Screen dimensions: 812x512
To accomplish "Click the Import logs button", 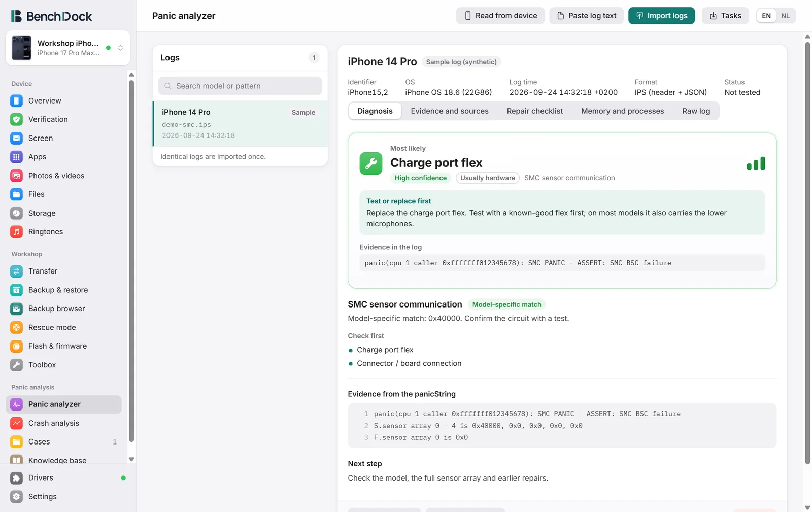I will click(662, 16).
